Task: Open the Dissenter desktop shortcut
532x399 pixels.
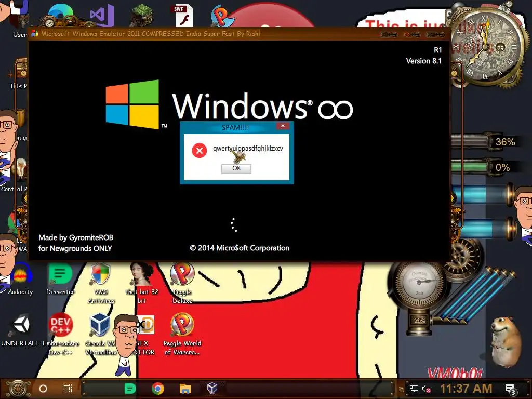Action: pos(60,279)
